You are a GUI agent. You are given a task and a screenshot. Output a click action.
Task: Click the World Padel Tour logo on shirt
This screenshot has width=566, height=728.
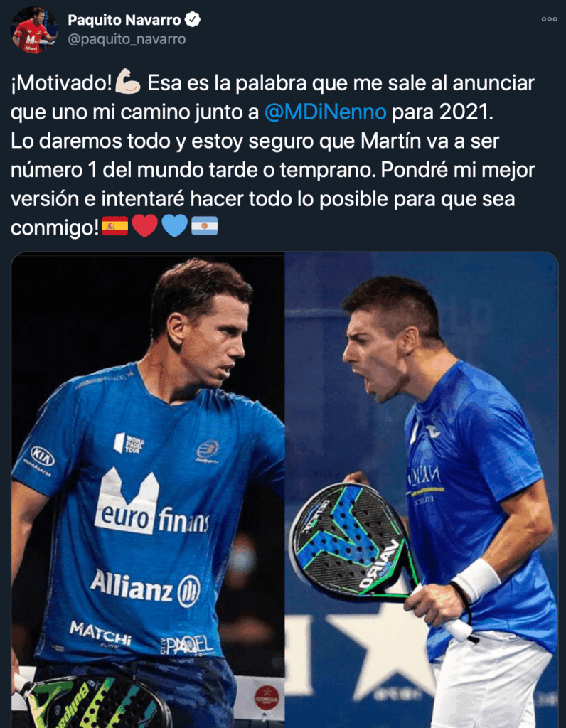pyautogui.click(x=129, y=444)
